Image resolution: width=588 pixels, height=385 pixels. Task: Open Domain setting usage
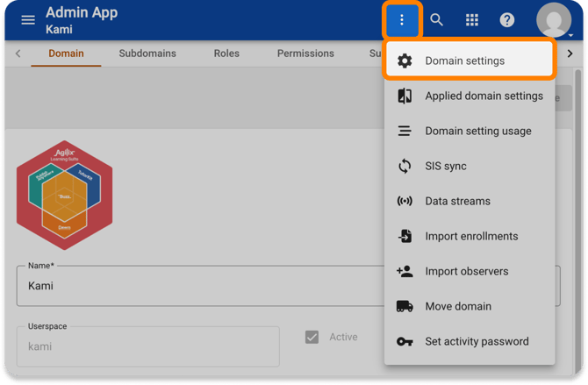pyautogui.click(x=470, y=131)
